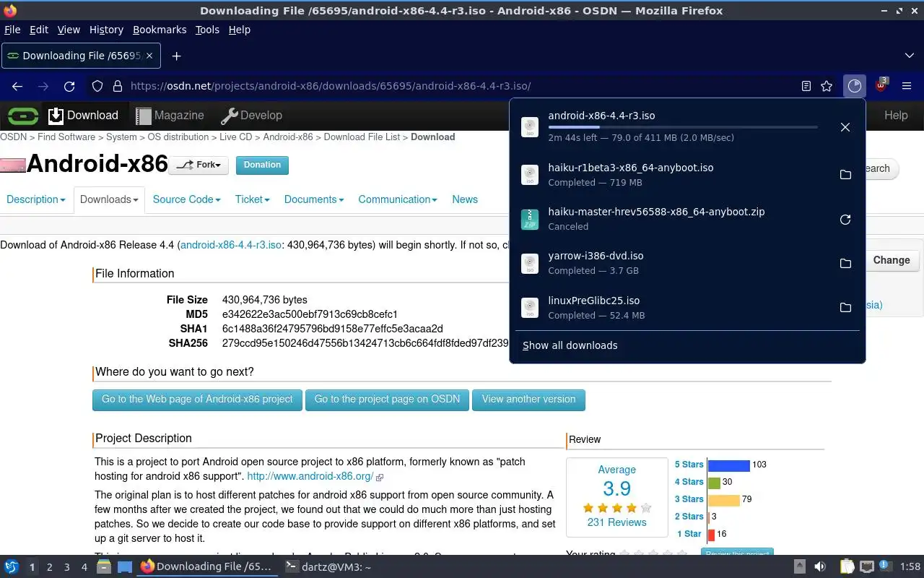This screenshot has width=924, height=578.
Task: Open tracking protection shield icon
Action: [x=97, y=86]
